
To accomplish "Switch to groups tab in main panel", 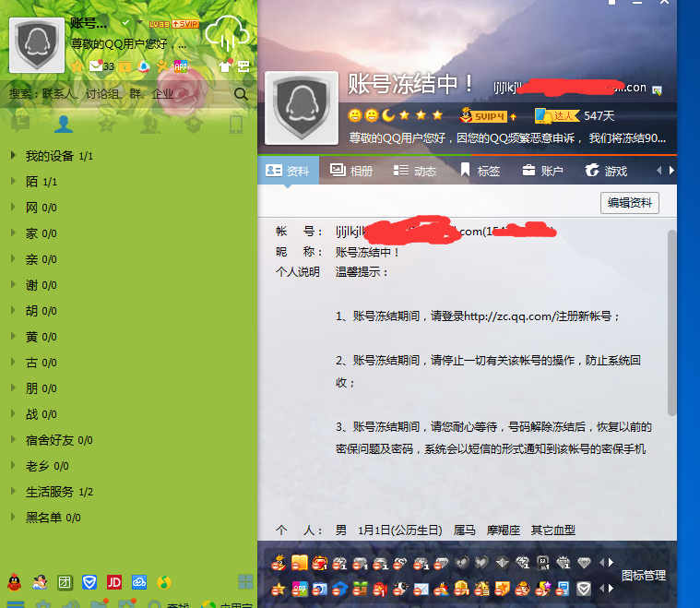I will click(x=149, y=124).
